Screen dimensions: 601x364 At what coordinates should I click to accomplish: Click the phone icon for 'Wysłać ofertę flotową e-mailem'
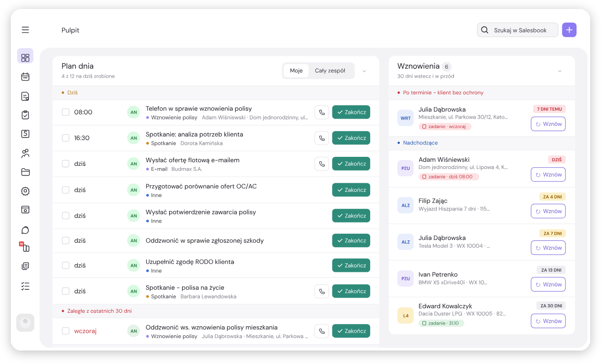pos(322,164)
